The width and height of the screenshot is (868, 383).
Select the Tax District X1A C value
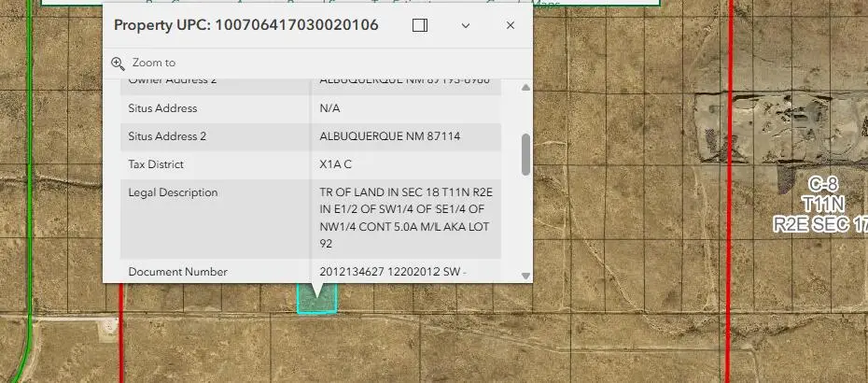[335, 164]
